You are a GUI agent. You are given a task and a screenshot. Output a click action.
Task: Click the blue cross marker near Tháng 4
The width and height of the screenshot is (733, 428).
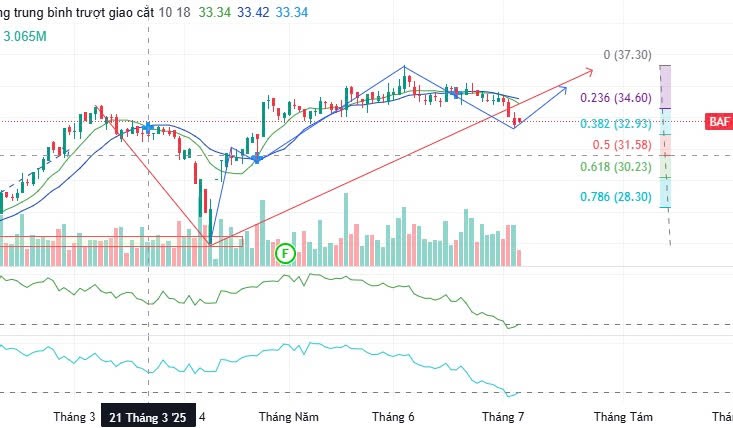(257, 158)
